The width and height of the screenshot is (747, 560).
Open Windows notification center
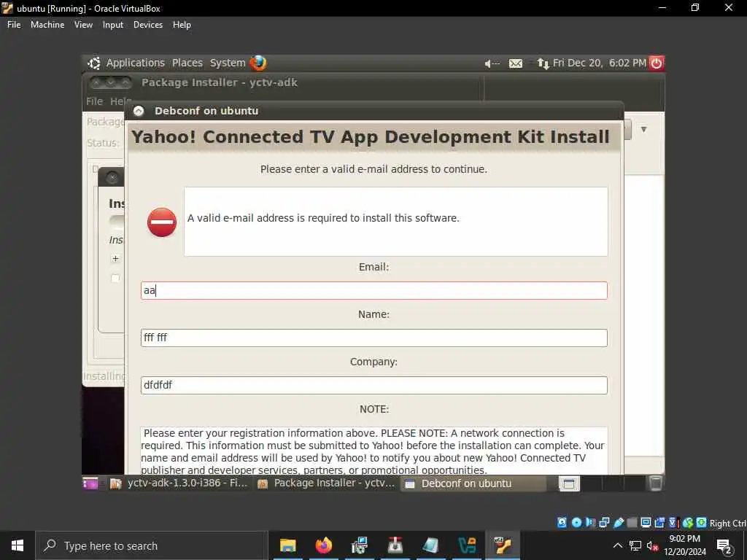tap(724, 546)
